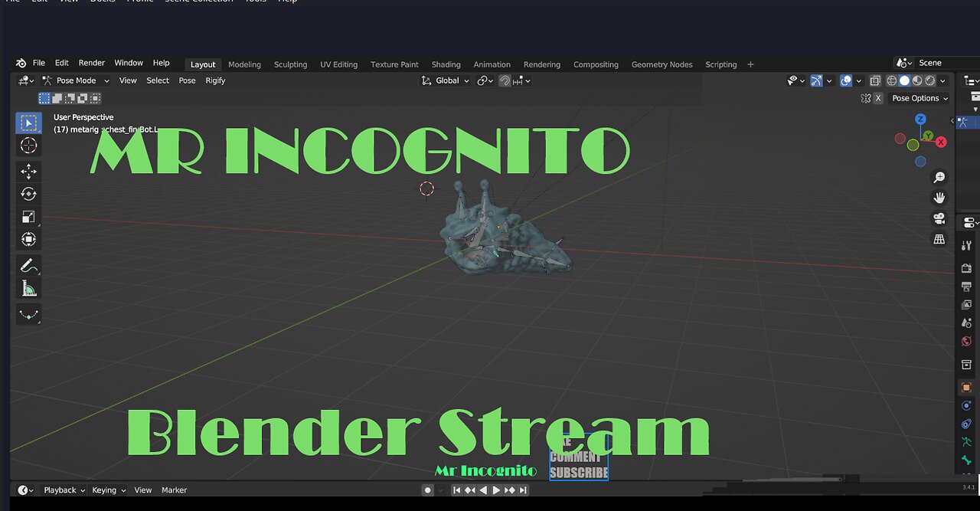Select the Scale tool
Screen dimensions: 980x511
[29, 217]
